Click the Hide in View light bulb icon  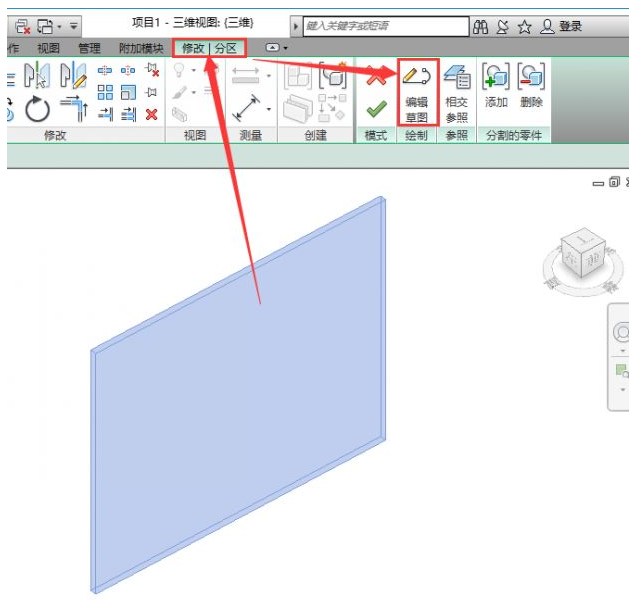point(179,70)
